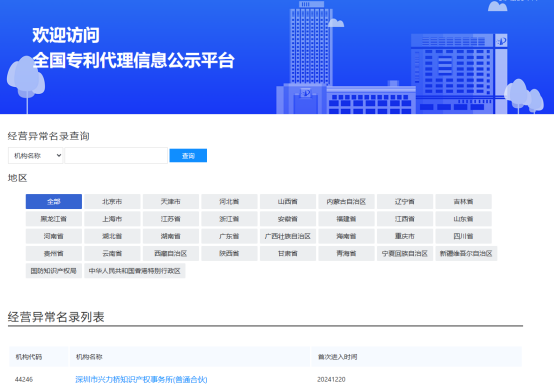Click the 全国专利代理信息公示平台 banner title
This screenshot has width=554, height=391.
pyautogui.click(x=134, y=60)
